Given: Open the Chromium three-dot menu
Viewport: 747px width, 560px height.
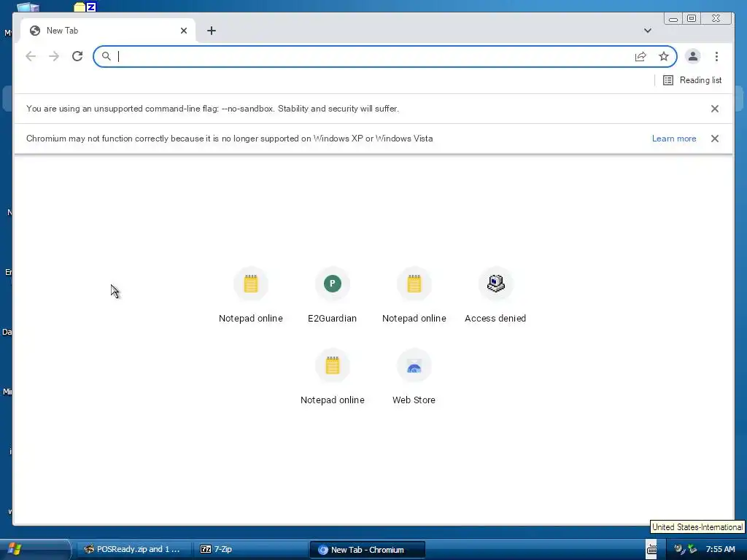Looking at the screenshot, I should tap(716, 56).
